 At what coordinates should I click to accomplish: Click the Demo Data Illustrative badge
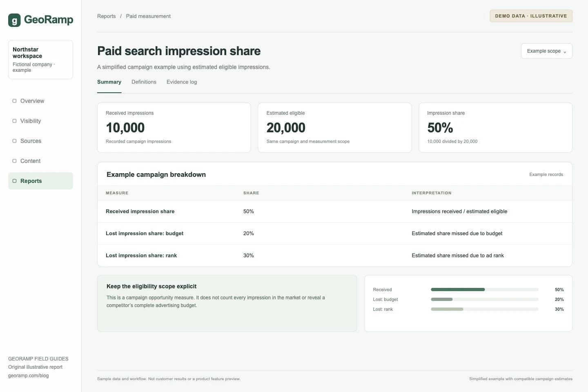531,16
